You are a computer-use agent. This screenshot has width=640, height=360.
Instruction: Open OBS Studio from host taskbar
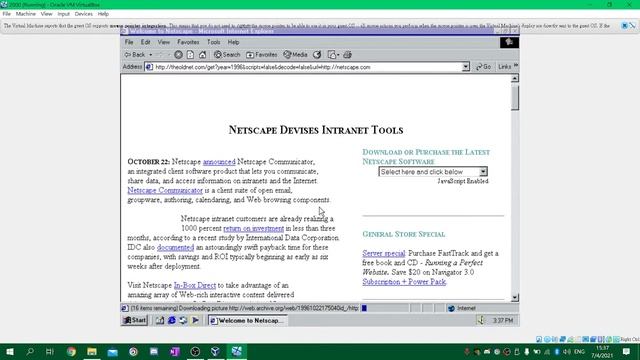(x=195, y=352)
